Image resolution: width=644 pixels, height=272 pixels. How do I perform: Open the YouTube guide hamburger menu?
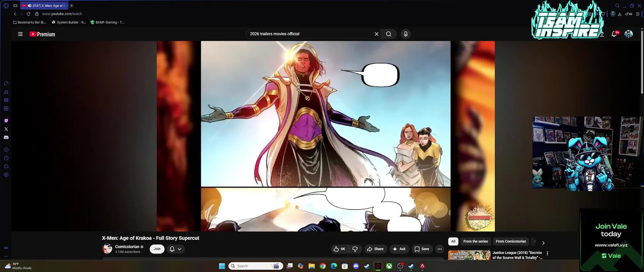(20, 34)
